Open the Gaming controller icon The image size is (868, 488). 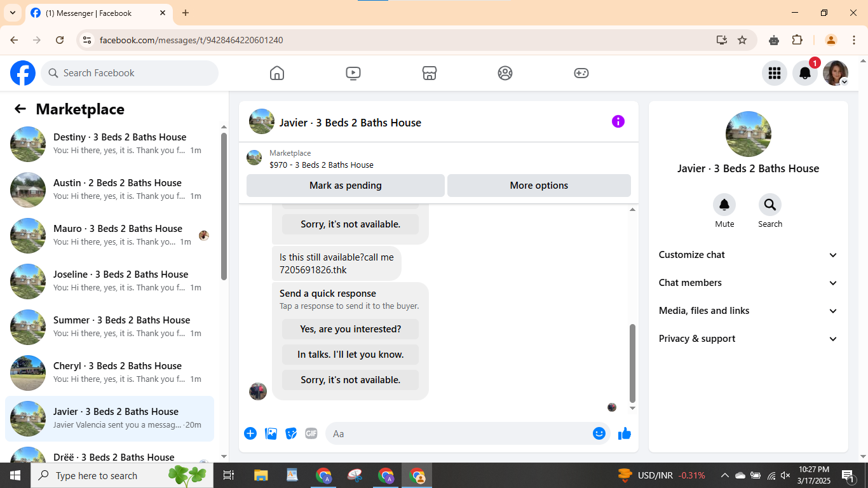[x=581, y=73]
